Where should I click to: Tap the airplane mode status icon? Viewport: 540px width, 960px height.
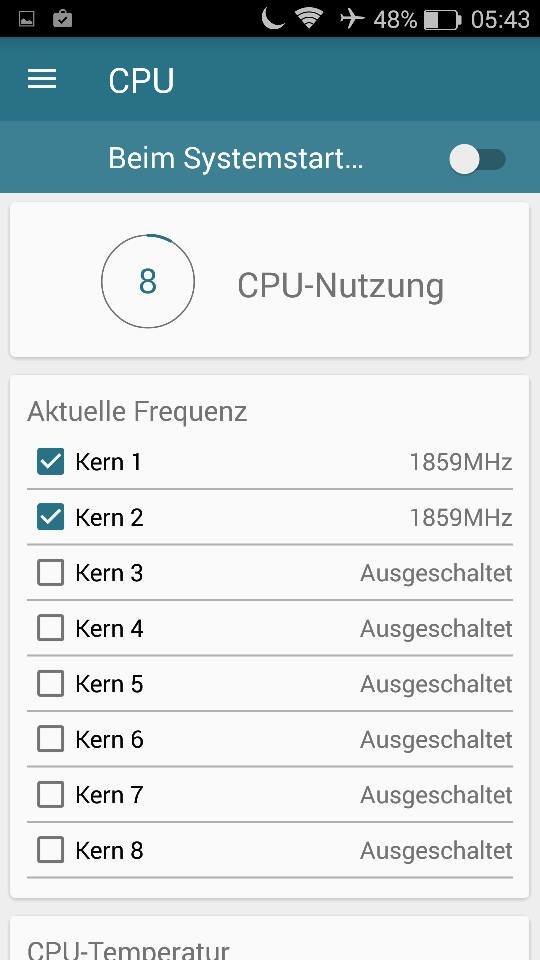(x=352, y=19)
